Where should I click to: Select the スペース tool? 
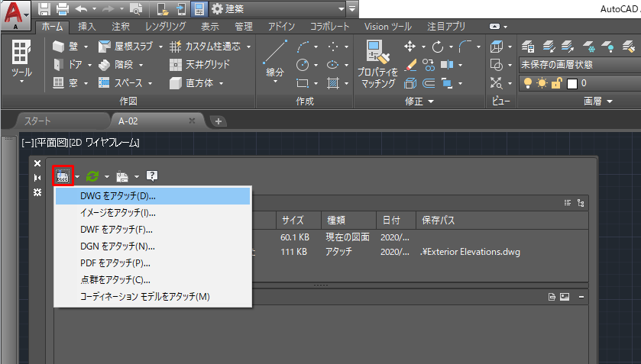pos(121,83)
